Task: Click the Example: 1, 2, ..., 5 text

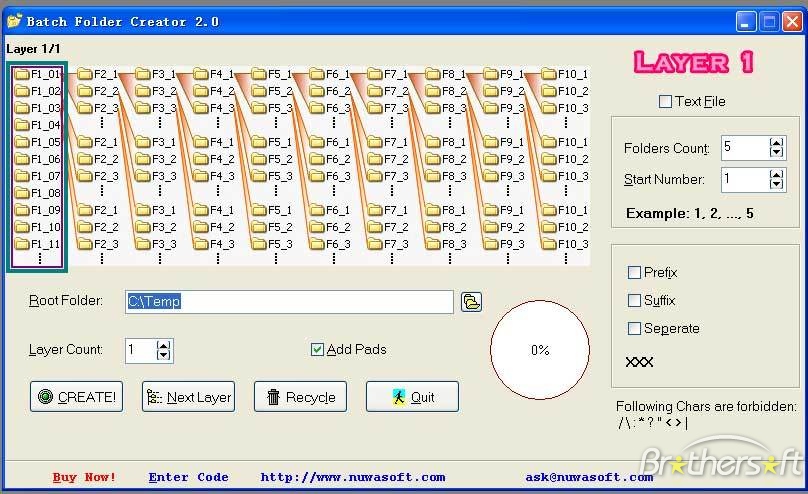Action: tap(689, 213)
